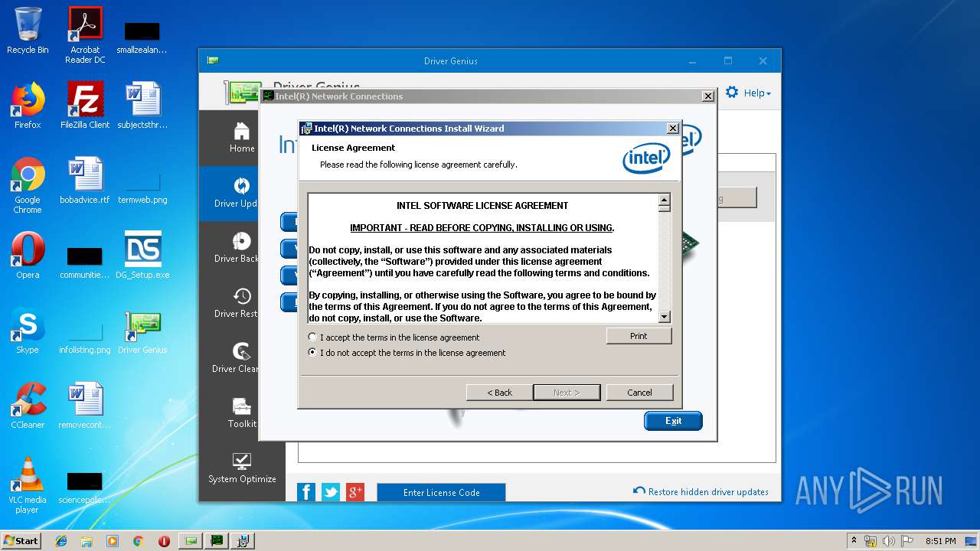Open the Google Chrome desktop shortcut
The height and width of the screenshot is (551, 980).
click(28, 185)
